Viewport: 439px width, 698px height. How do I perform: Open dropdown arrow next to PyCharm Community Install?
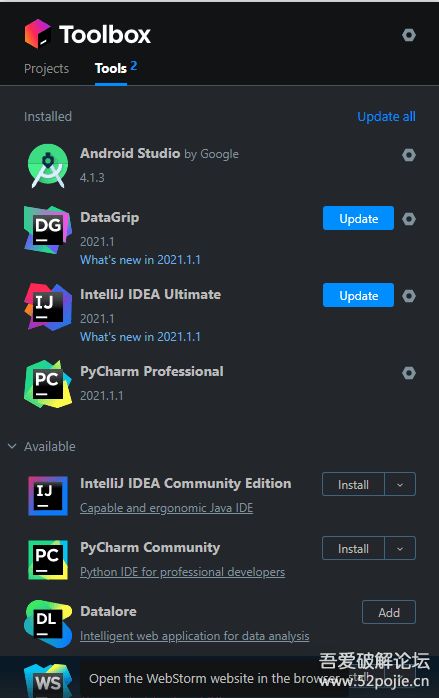(400, 548)
